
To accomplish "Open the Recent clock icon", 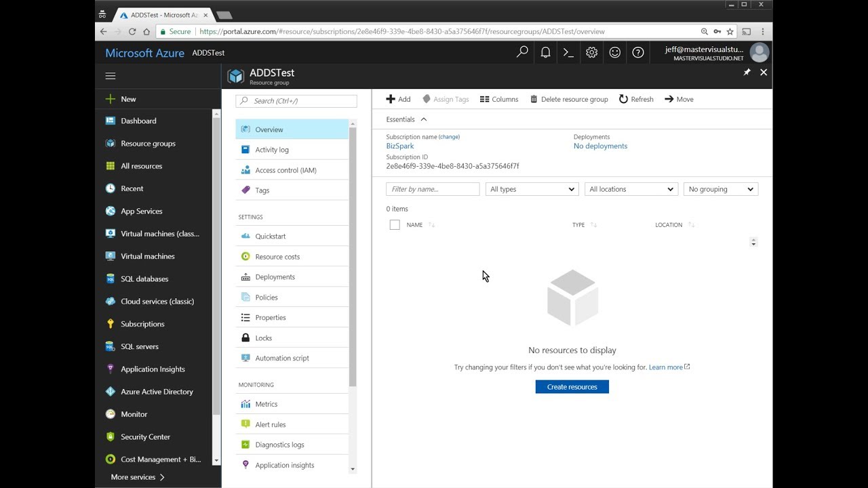I will pos(111,188).
